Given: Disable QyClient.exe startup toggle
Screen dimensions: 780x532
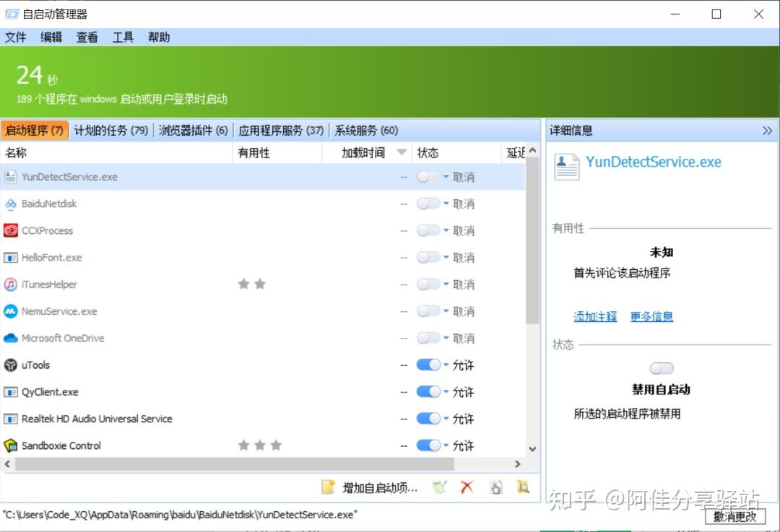Looking at the screenshot, I should [x=428, y=392].
